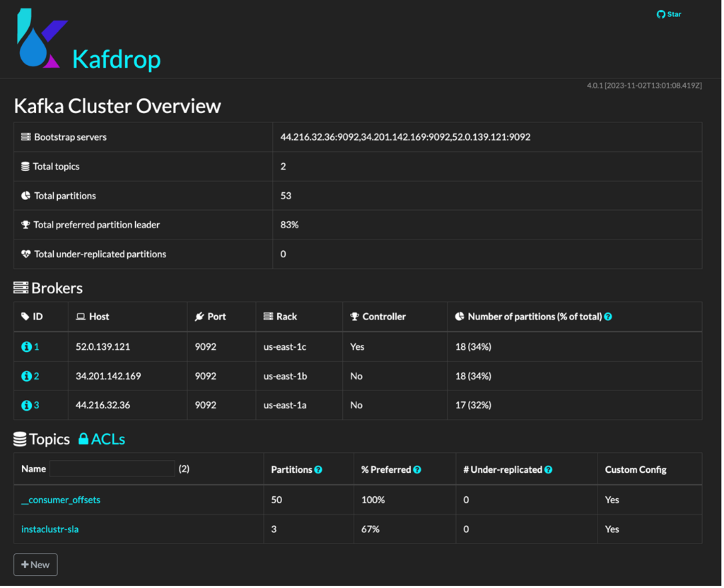
Task: Create a topic with the New button
Action: pyautogui.click(x=35, y=564)
